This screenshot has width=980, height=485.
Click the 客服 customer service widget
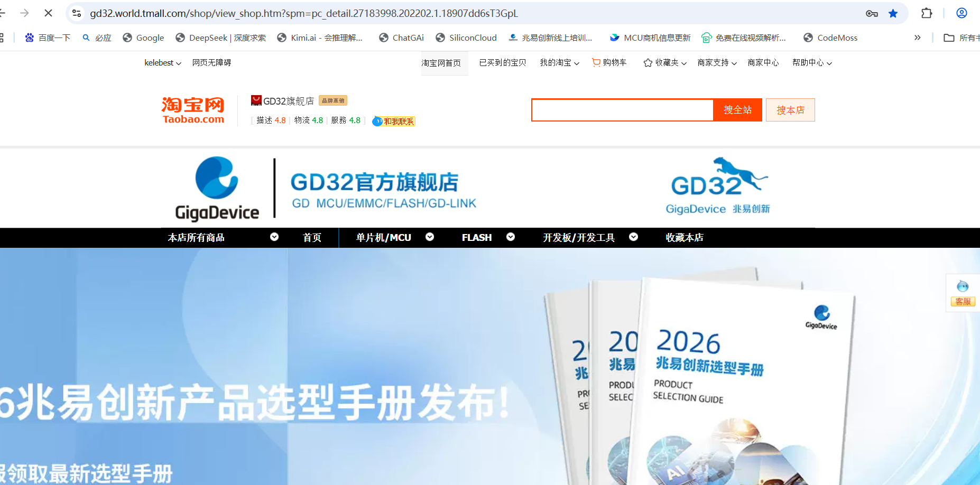(963, 293)
